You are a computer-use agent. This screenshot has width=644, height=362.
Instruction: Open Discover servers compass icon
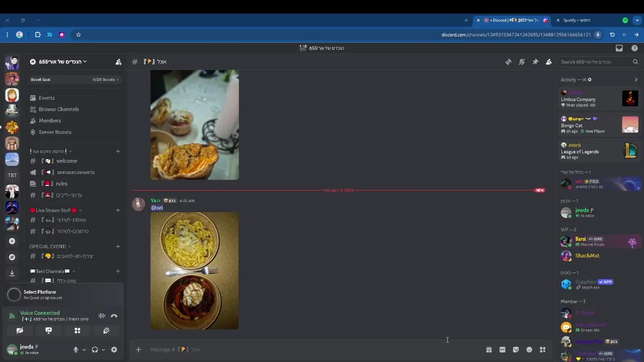pos(12,257)
